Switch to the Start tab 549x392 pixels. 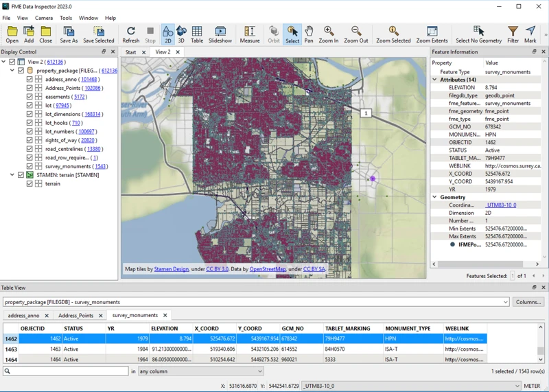click(130, 52)
